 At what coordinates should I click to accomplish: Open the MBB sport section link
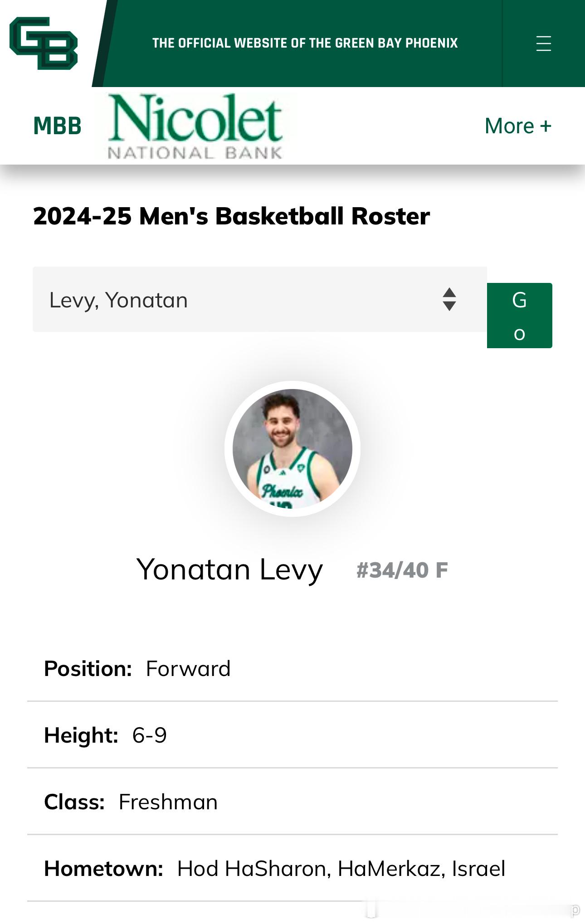(57, 126)
